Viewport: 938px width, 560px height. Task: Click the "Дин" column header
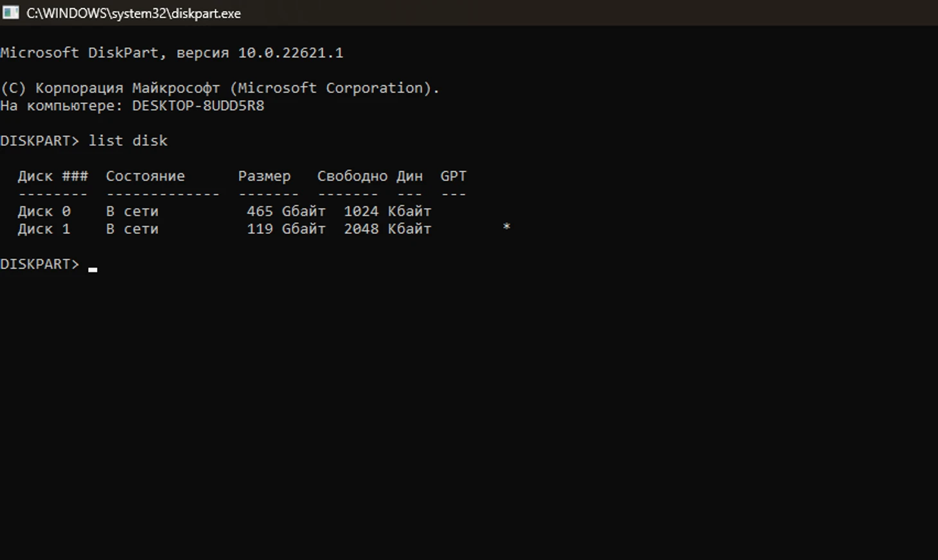coord(409,176)
